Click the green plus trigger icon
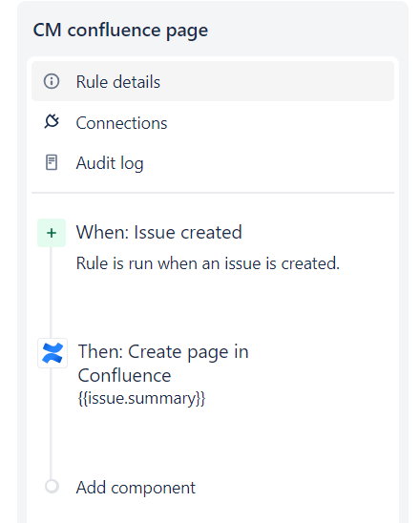The height and width of the screenshot is (523, 420). point(52,233)
